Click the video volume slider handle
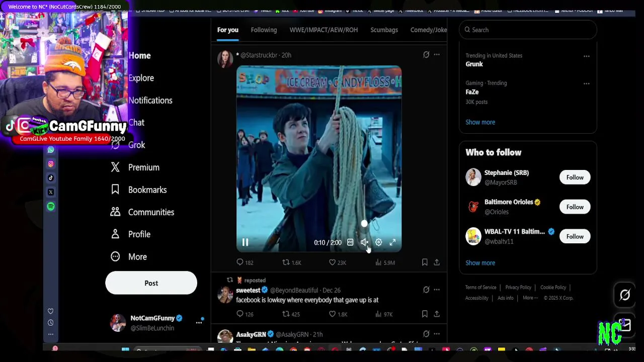 point(364,223)
